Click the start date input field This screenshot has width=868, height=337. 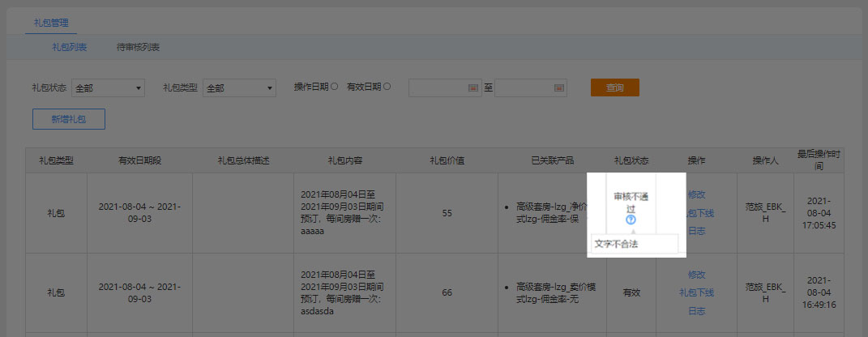click(445, 88)
